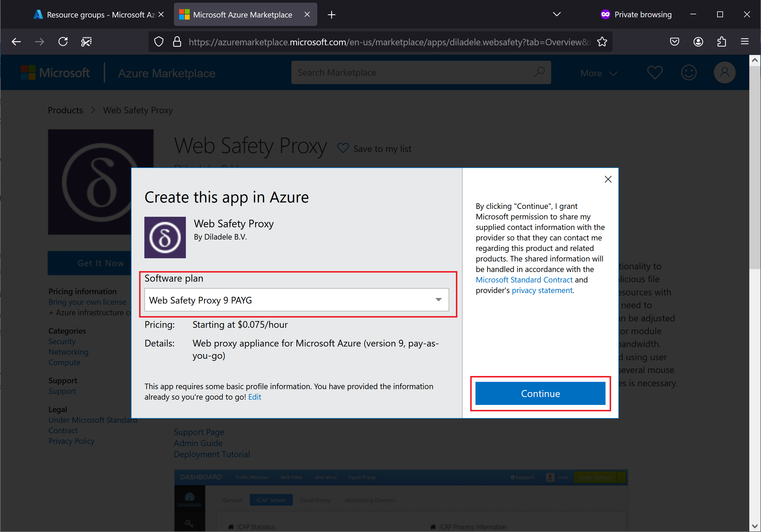Open the Microsoft Standard Contract link

tap(524, 280)
